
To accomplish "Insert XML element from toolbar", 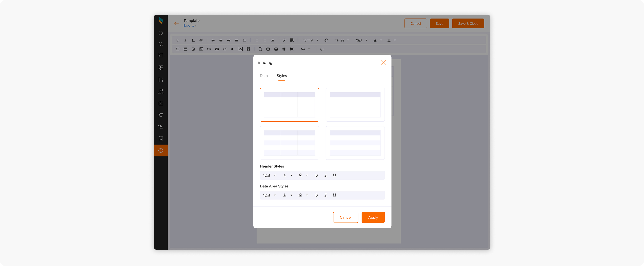I will coord(232,49).
